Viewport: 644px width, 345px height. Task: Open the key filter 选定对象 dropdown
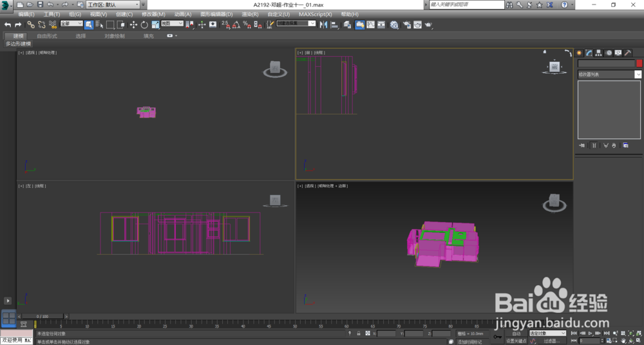547,333
